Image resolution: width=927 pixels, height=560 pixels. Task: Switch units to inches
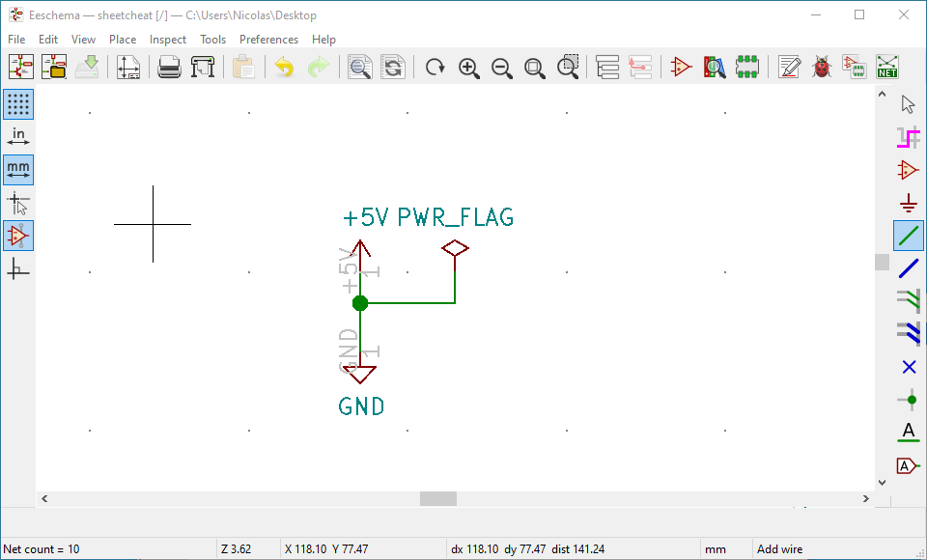click(18, 137)
